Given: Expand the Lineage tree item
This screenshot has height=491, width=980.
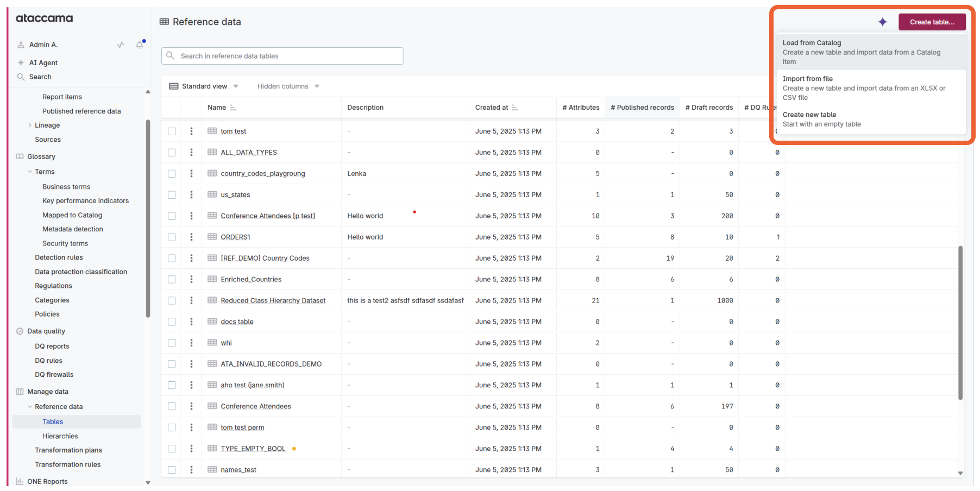Looking at the screenshot, I should coord(30,125).
